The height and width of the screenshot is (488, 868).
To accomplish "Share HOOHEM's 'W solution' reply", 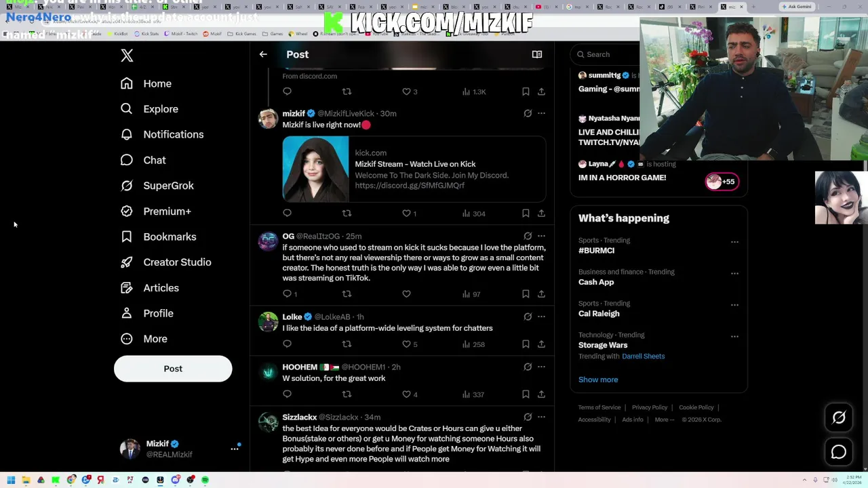I will pos(541,394).
